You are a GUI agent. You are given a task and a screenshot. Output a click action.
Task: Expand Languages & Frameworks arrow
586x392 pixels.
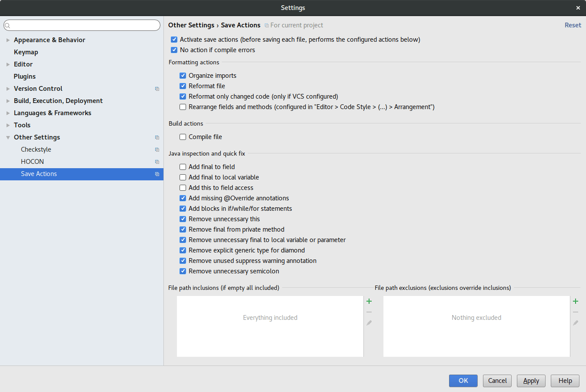point(8,113)
